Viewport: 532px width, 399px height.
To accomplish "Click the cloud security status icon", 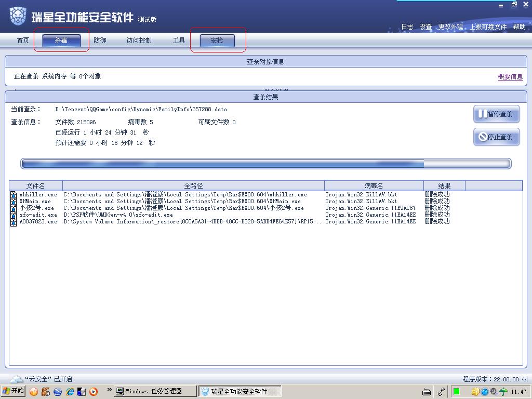I will pyautogui.click(x=16, y=379).
